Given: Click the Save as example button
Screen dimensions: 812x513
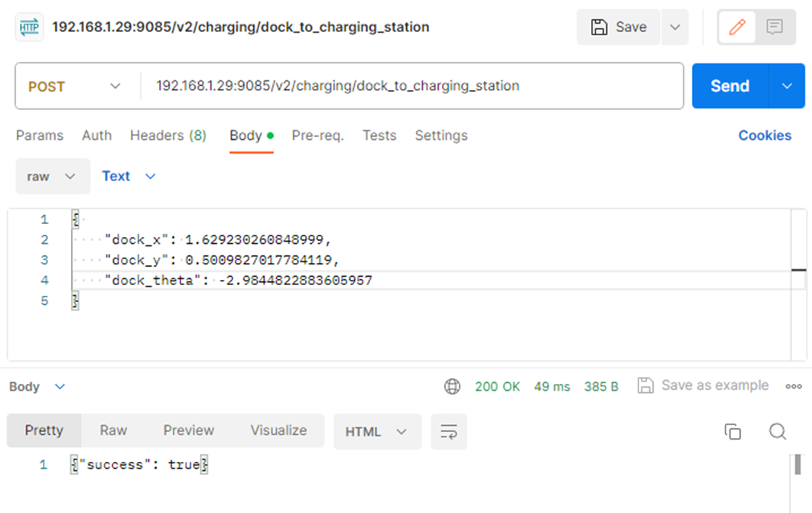Looking at the screenshot, I should tap(703, 385).
